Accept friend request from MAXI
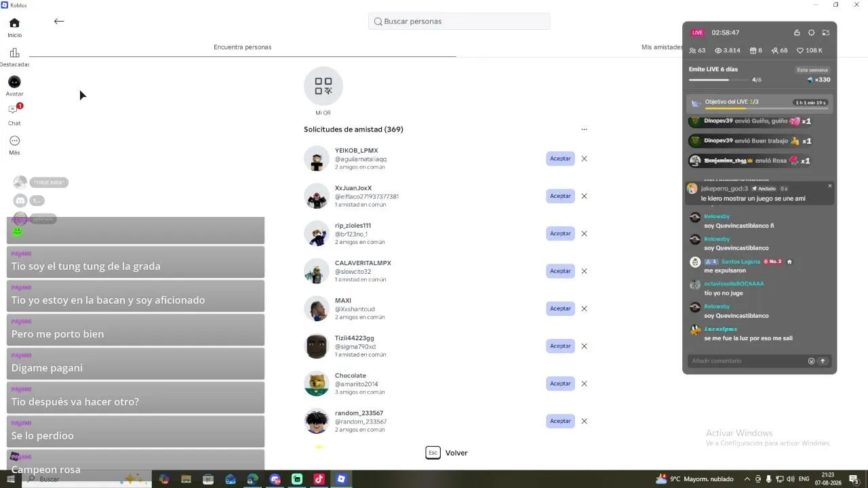The image size is (868, 488). (560, 308)
